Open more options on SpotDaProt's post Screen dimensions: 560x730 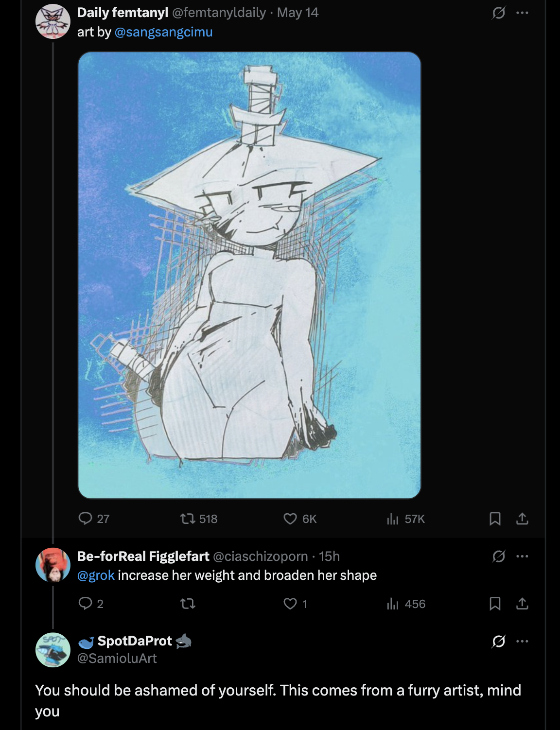tap(522, 641)
